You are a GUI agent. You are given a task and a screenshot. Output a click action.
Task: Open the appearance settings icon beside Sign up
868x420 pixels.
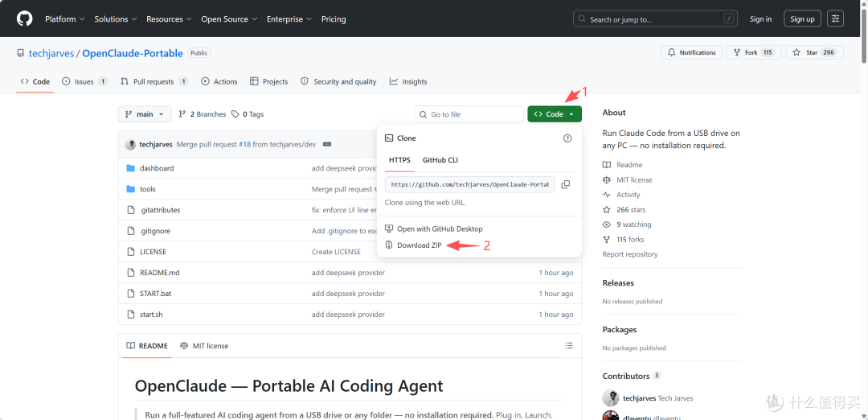(x=835, y=19)
